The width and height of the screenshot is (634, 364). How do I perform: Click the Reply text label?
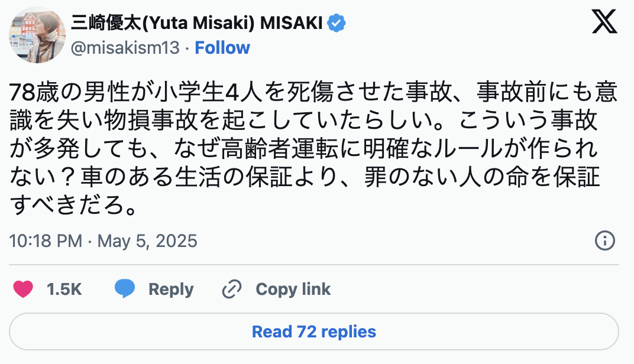pos(171,289)
